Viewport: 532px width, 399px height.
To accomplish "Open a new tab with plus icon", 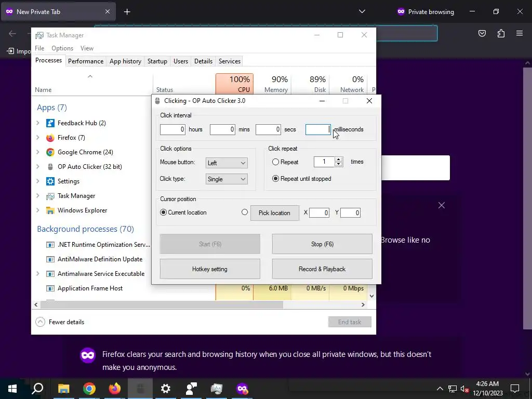I will 127,12.
